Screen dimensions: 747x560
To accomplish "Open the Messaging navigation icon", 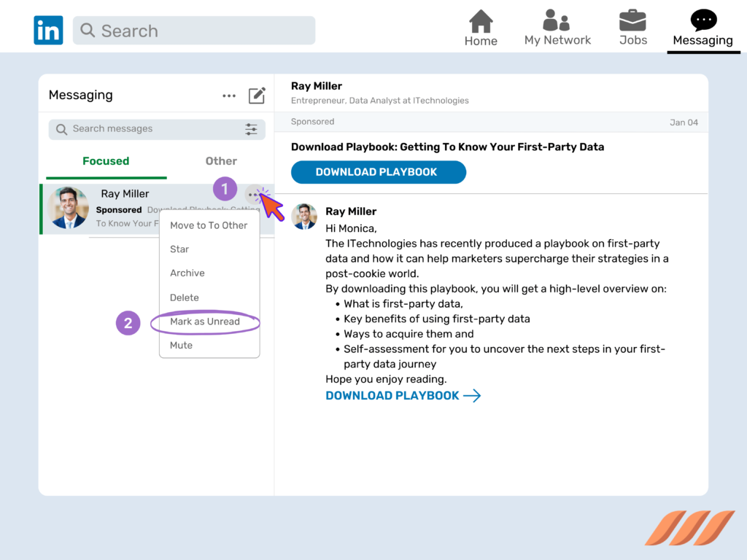I will pos(703,20).
